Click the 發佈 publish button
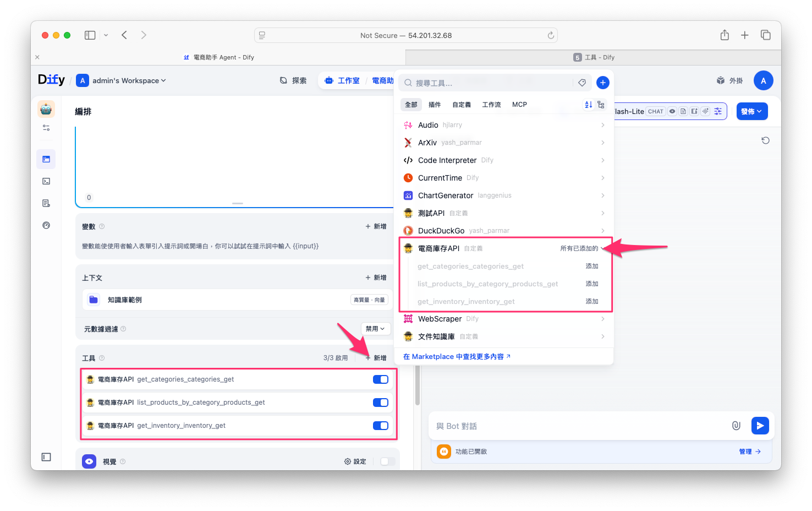 [x=751, y=111]
